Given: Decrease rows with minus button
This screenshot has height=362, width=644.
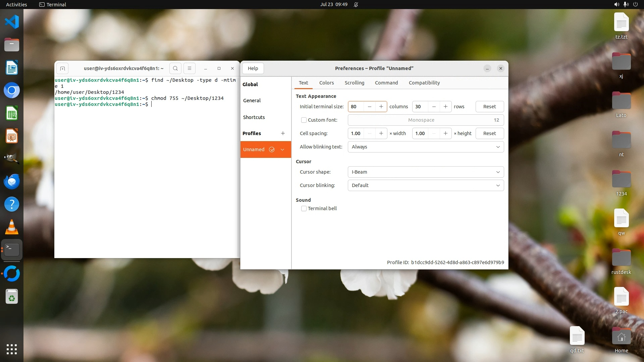Looking at the screenshot, I should (434, 107).
